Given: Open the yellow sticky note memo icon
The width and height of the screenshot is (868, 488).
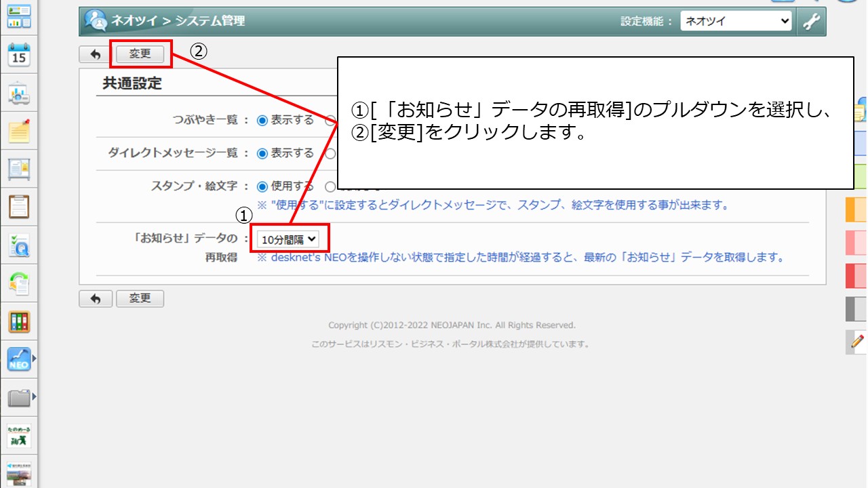Looking at the screenshot, I should 19,131.
